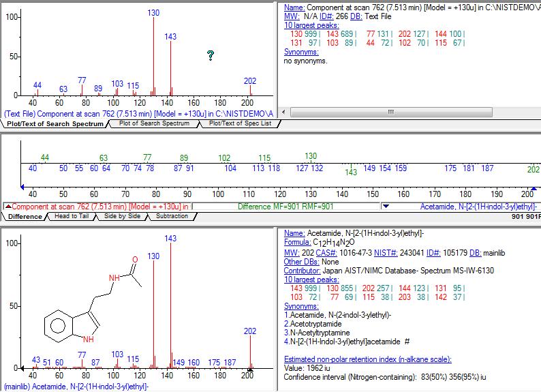Viewport: 541px width, 392px height.
Task: Select the Head to Tail tab
Action: [x=72, y=216]
